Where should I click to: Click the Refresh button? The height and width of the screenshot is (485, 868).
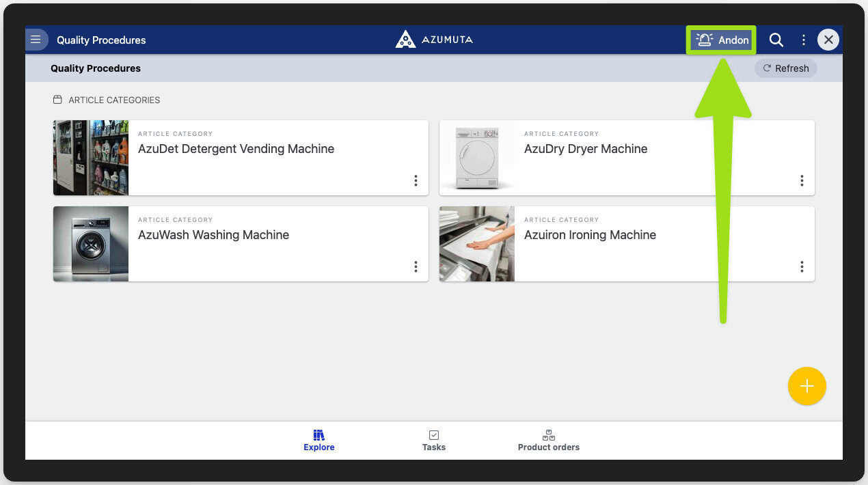pos(785,68)
